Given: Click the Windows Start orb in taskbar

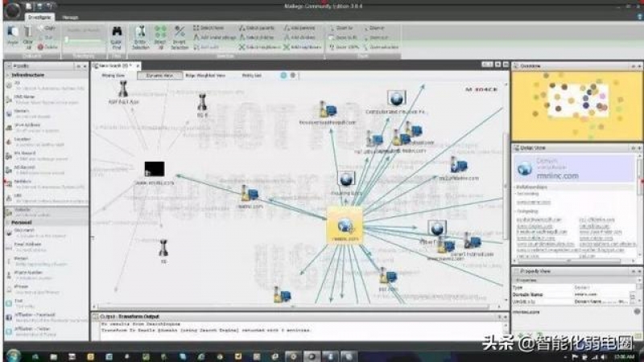Looking at the screenshot, I should pos(12,354).
